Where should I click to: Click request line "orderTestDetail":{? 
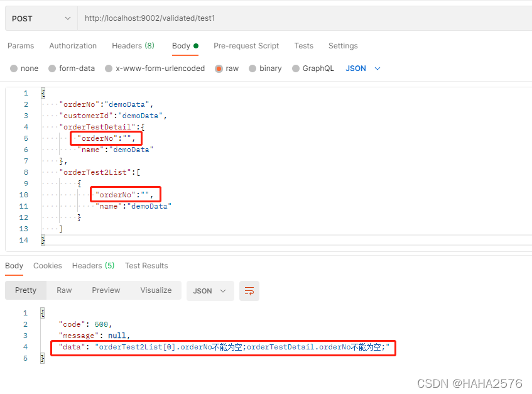tap(102, 127)
